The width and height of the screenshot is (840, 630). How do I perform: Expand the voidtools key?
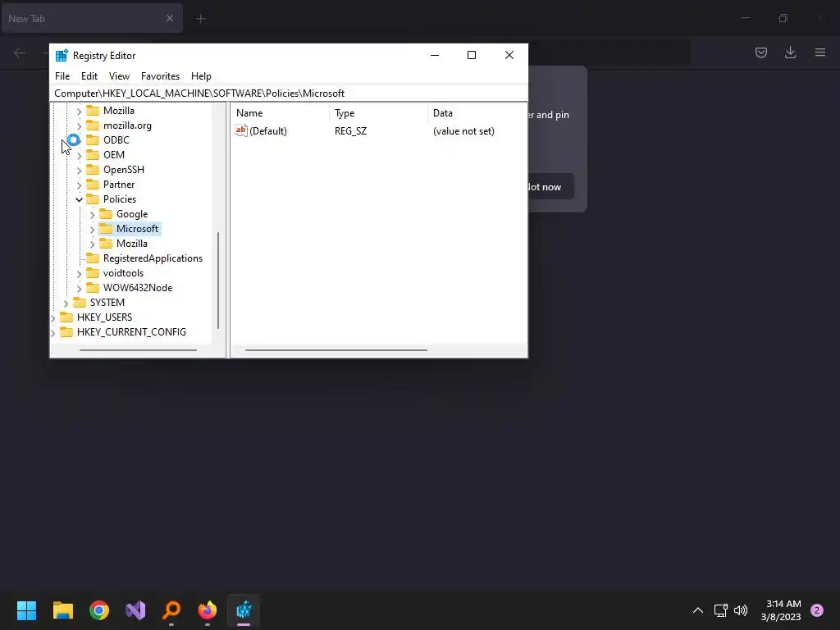(80, 274)
